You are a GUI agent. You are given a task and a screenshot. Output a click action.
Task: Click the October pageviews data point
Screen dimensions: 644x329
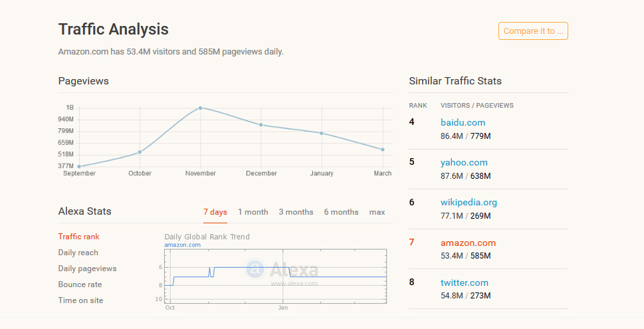140,152
